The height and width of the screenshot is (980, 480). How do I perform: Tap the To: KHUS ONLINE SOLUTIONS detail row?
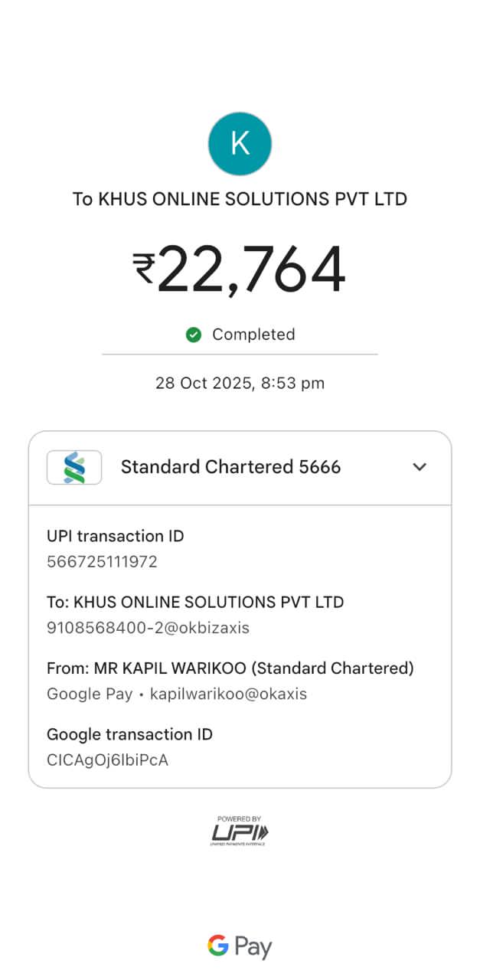[x=195, y=602]
